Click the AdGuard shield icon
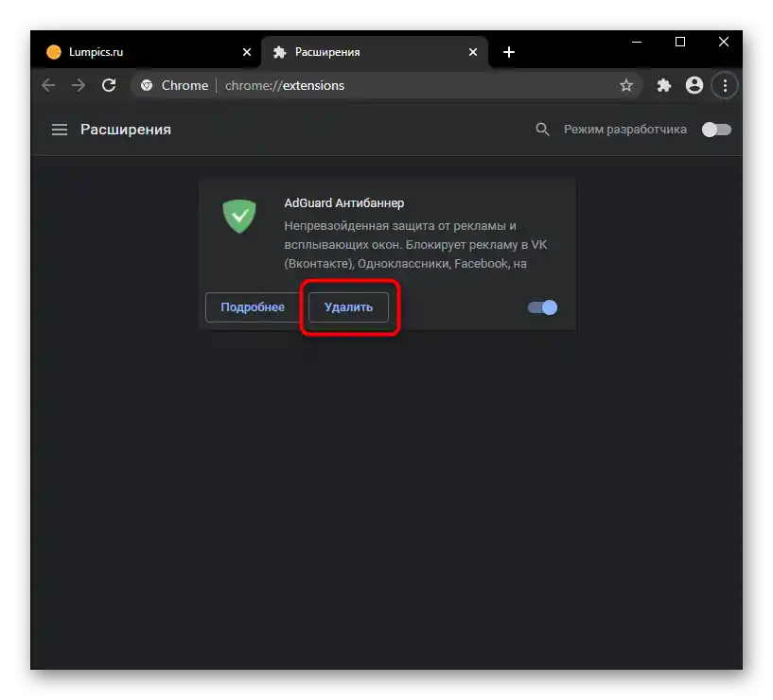This screenshot has width=773, height=700. (239, 216)
